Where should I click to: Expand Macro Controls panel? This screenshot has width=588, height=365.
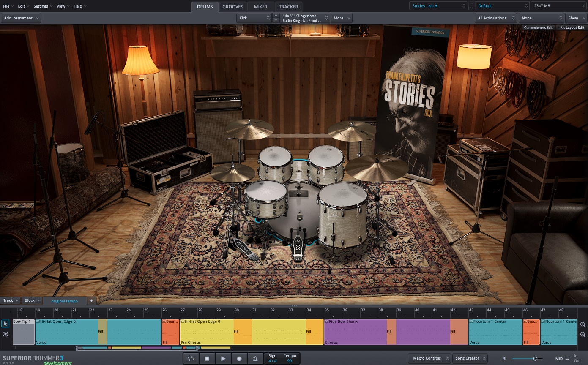click(x=429, y=358)
